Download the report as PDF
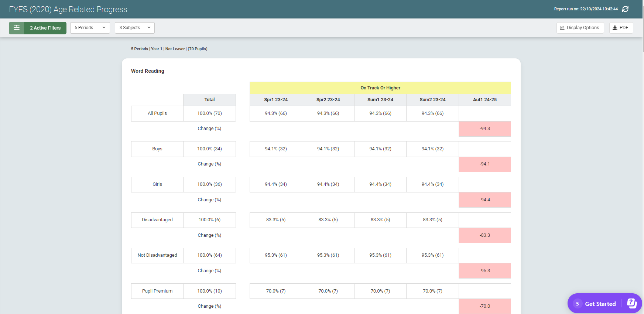This screenshot has height=314, width=644. point(621,28)
